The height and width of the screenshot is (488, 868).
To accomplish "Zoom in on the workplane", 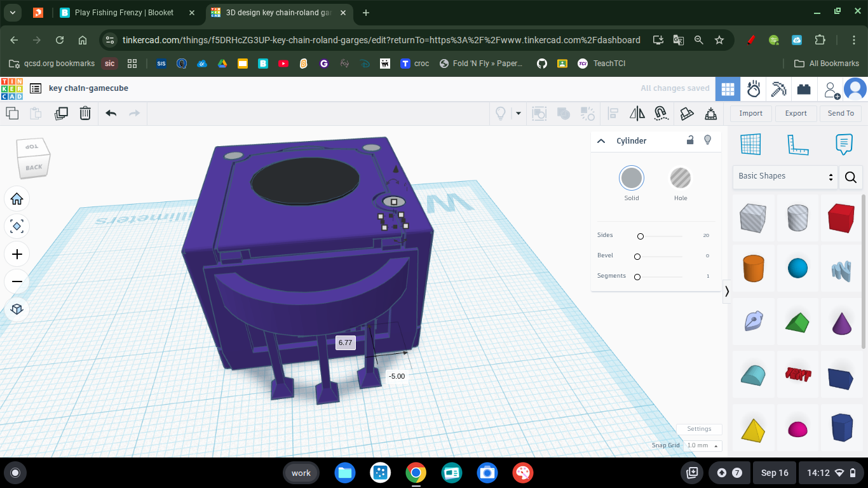I will (17, 254).
